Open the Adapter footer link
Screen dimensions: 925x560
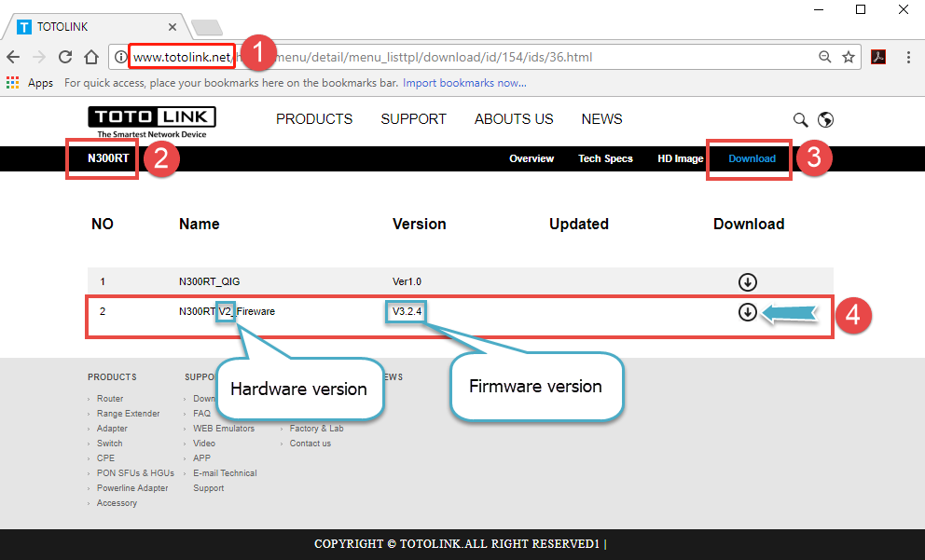[112, 429]
